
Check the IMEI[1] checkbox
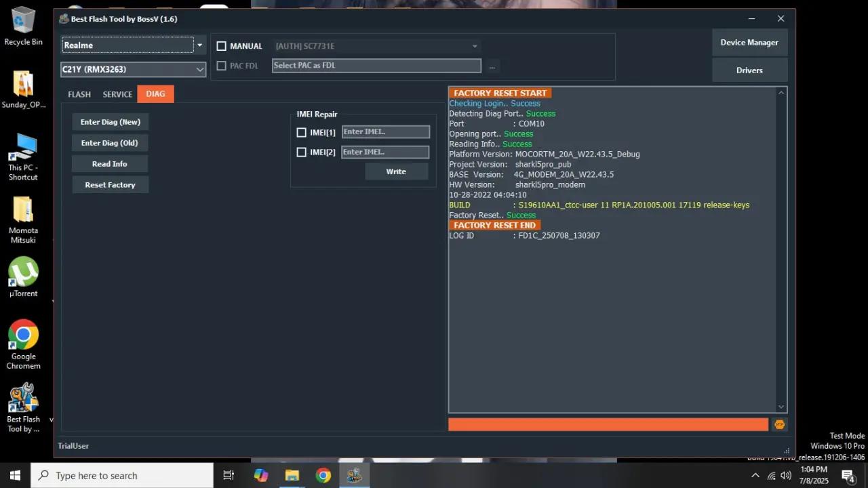pos(302,132)
